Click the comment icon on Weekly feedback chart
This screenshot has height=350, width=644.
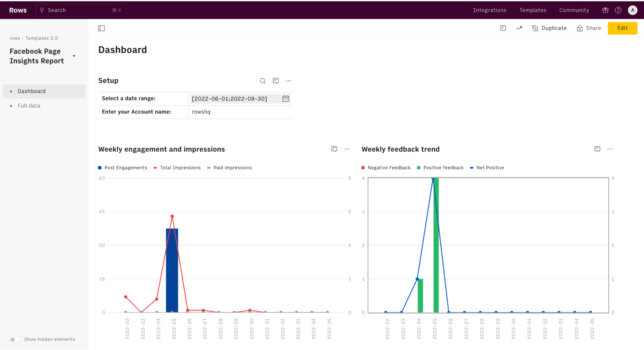pos(597,149)
